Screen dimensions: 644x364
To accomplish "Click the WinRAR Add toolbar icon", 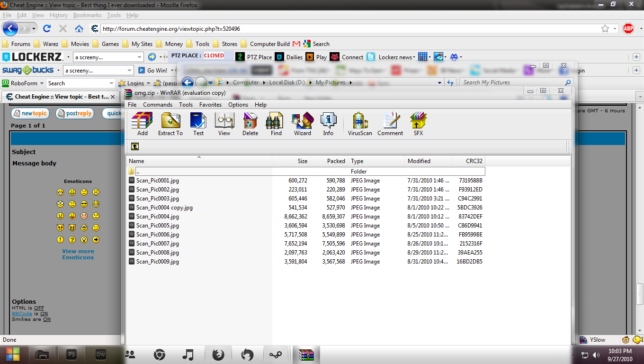I will coord(142,124).
